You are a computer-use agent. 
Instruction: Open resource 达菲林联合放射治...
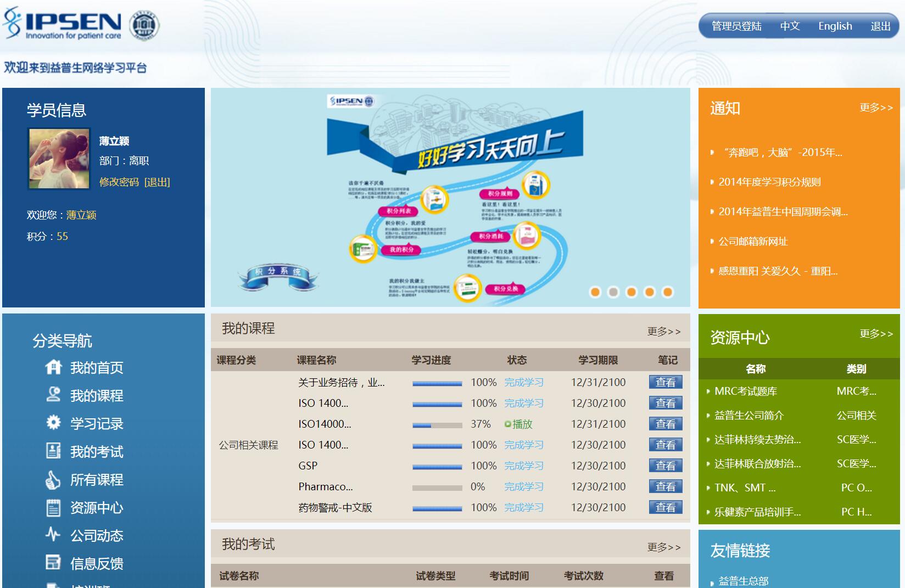click(x=758, y=463)
